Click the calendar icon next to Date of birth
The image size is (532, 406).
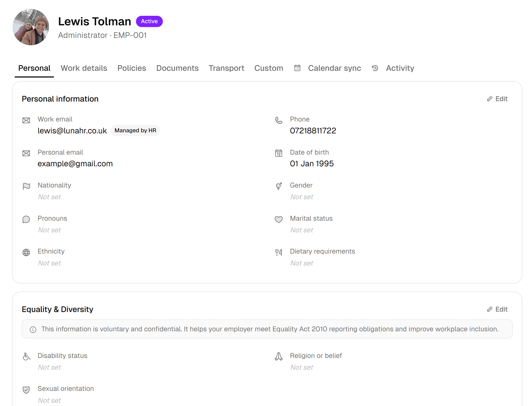tap(279, 153)
